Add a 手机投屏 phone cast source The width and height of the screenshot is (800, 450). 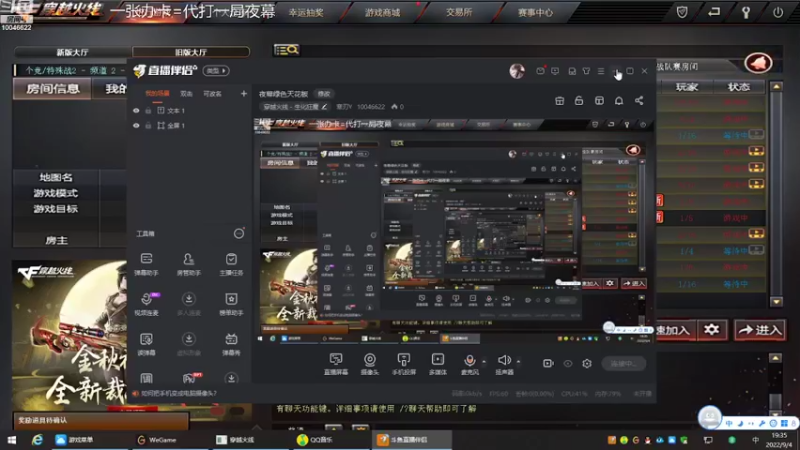point(404,364)
